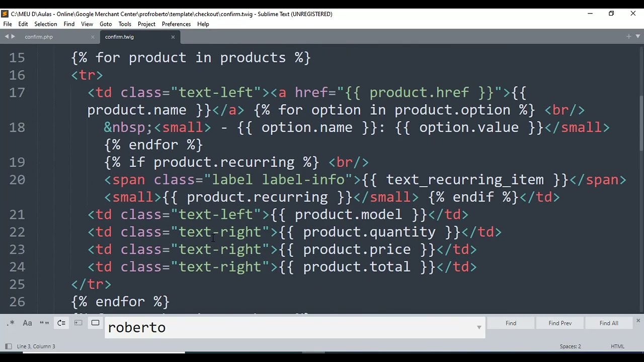Open the Selection menu
The width and height of the screenshot is (644, 362).
[x=46, y=24]
